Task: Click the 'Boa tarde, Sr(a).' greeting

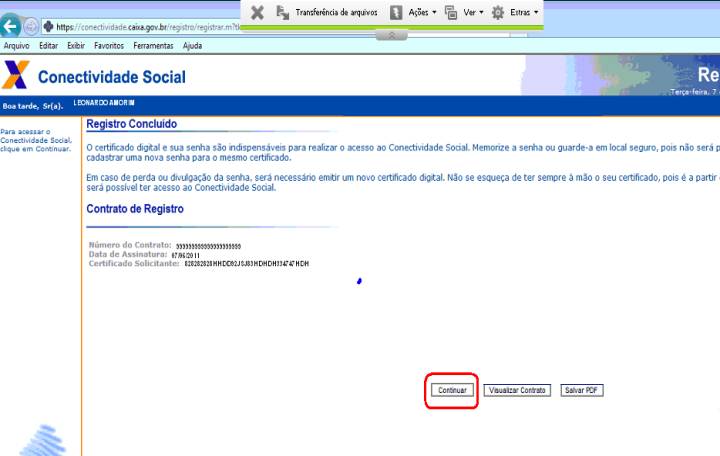Action: click(33, 106)
